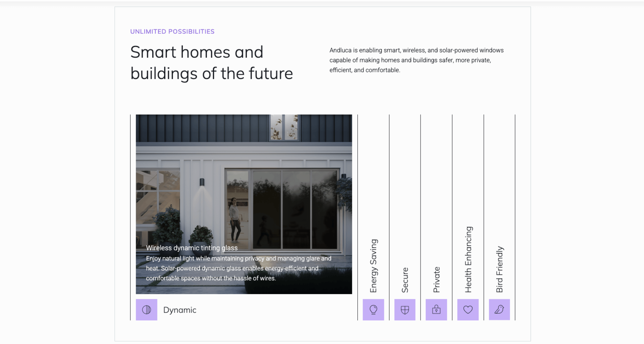Choose the Private padlock icon
The height and width of the screenshot is (344, 644).
(436, 309)
